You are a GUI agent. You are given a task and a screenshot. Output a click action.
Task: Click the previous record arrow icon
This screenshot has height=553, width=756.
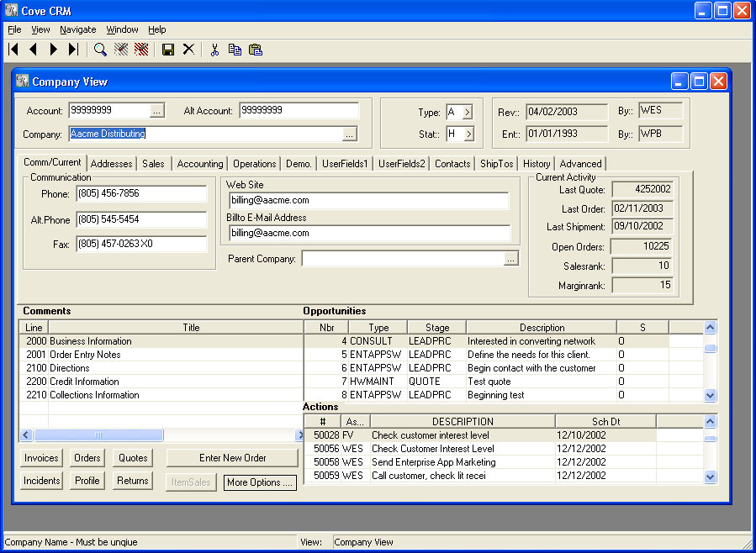tap(34, 50)
